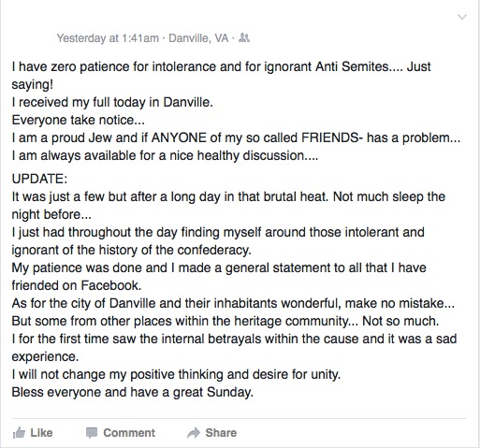Open the 'Danville, VA' location link
The height and width of the screenshot is (448, 480).
coord(198,38)
